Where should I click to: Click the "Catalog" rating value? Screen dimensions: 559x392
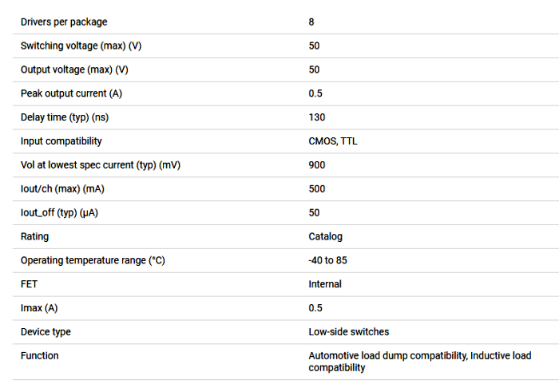[326, 236]
